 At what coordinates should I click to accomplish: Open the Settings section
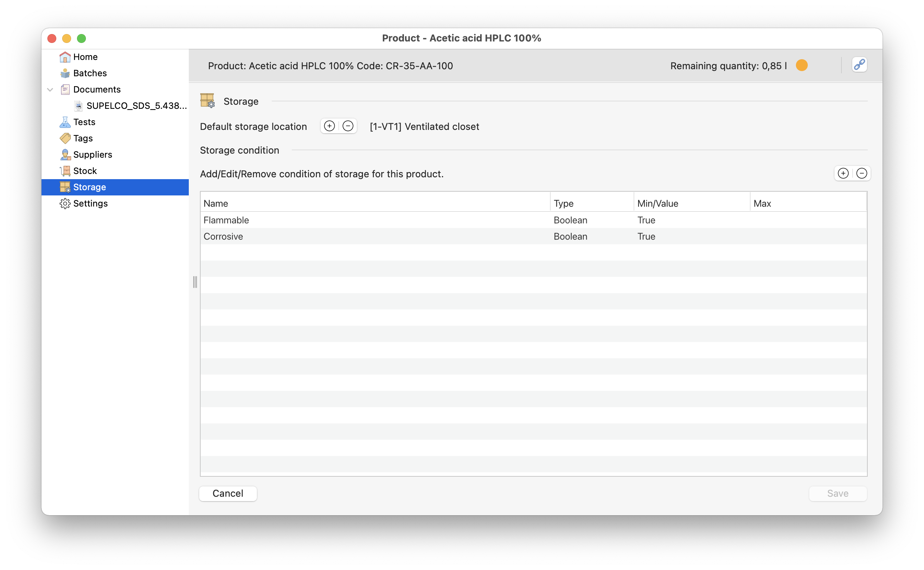click(90, 204)
